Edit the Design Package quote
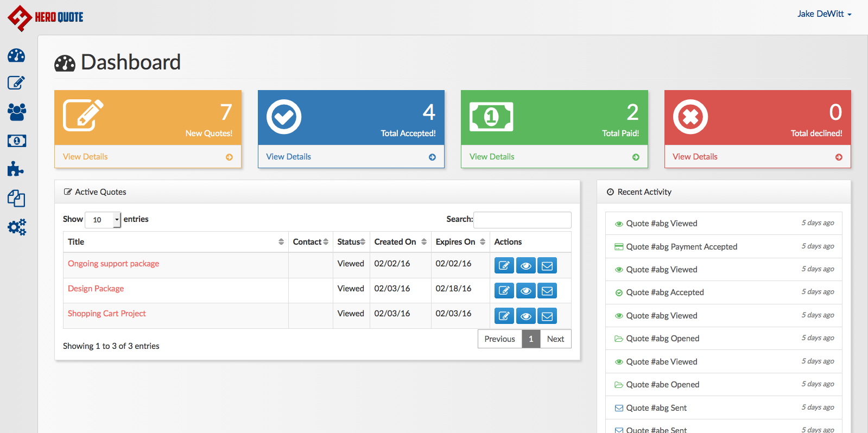The image size is (868, 433). click(504, 291)
